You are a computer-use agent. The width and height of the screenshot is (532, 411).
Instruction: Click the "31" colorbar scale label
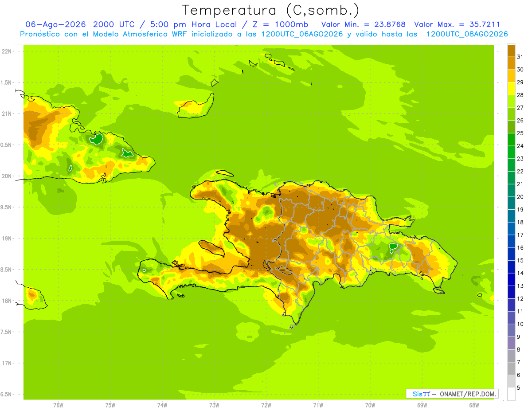(520, 56)
